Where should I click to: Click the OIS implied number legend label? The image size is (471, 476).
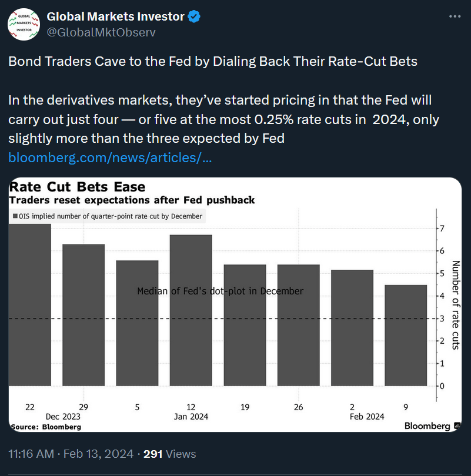111,216
